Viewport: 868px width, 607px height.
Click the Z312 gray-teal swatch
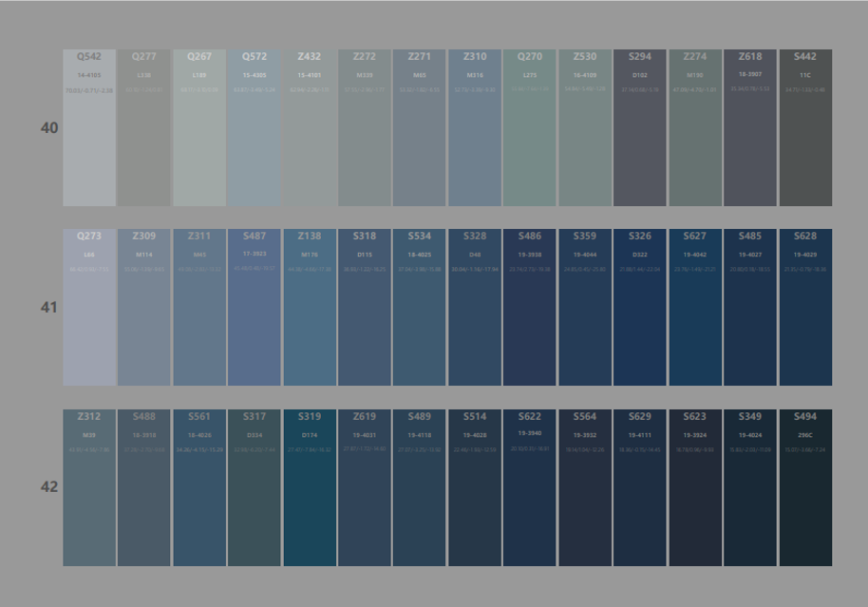click(89, 487)
